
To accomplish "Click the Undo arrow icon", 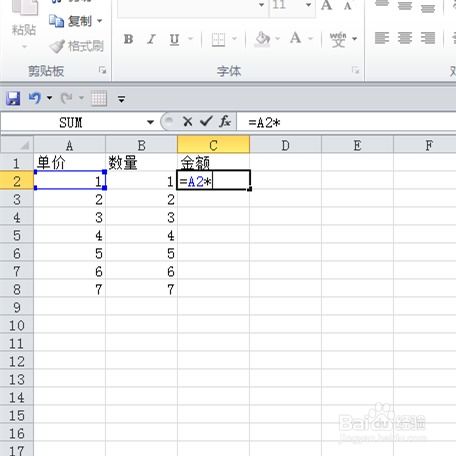I will (x=35, y=98).
